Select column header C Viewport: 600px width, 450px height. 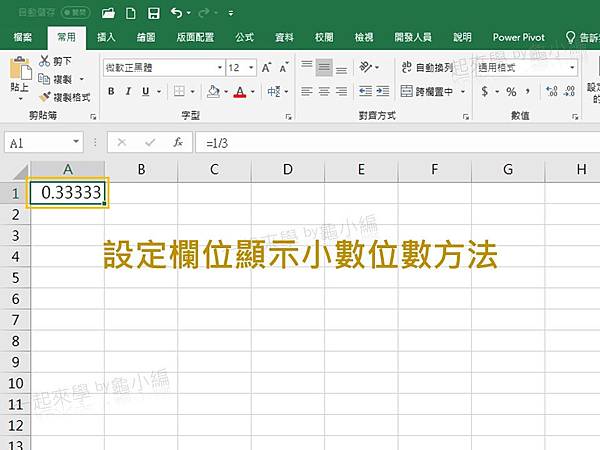[215, 170]
